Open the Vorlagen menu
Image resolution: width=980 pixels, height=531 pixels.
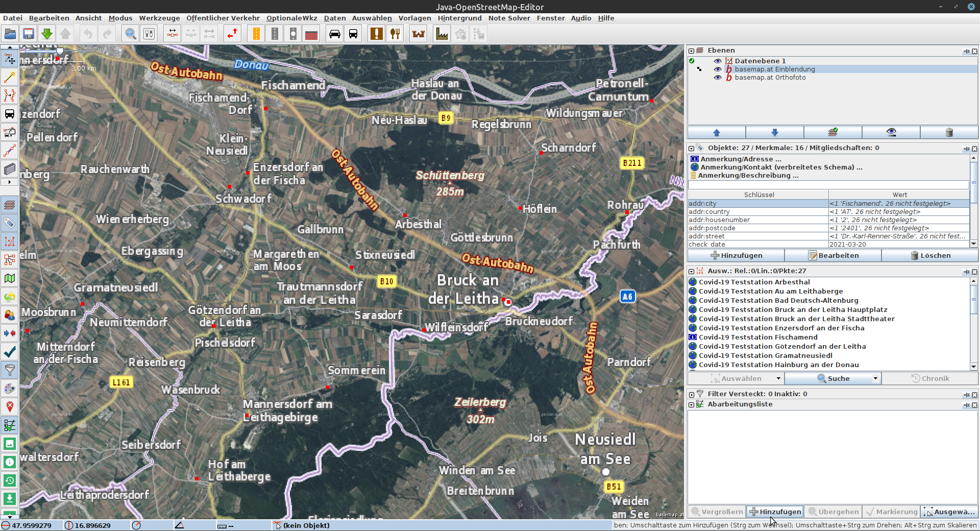tap(414, 18)
